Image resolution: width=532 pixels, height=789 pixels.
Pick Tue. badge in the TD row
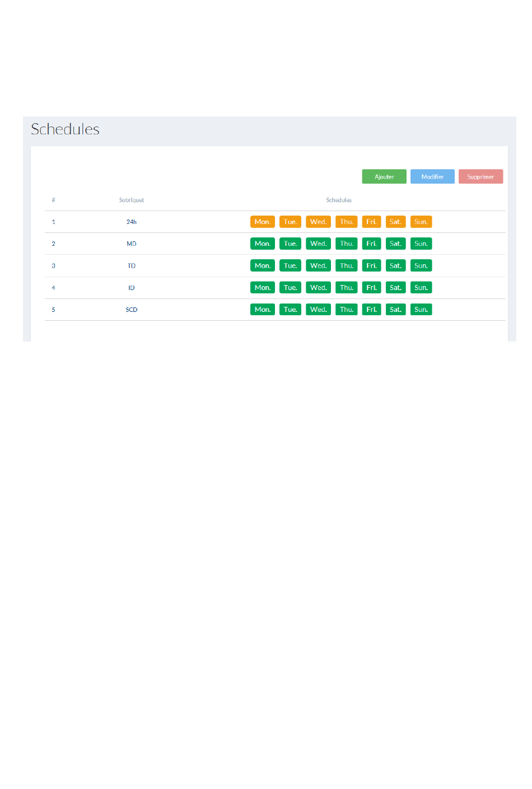(290, 265)
